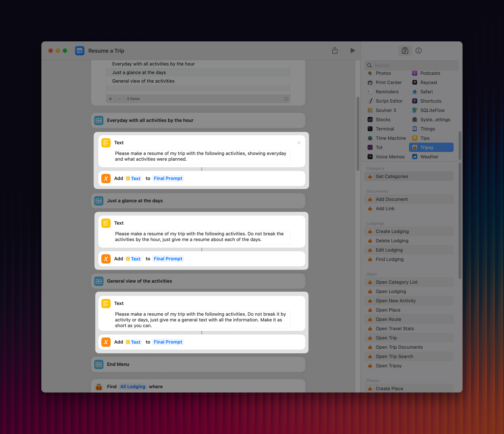This screenshot has width=504, height=434.
Task: Click Text variable in third Add action
Action: click(133, 342)
